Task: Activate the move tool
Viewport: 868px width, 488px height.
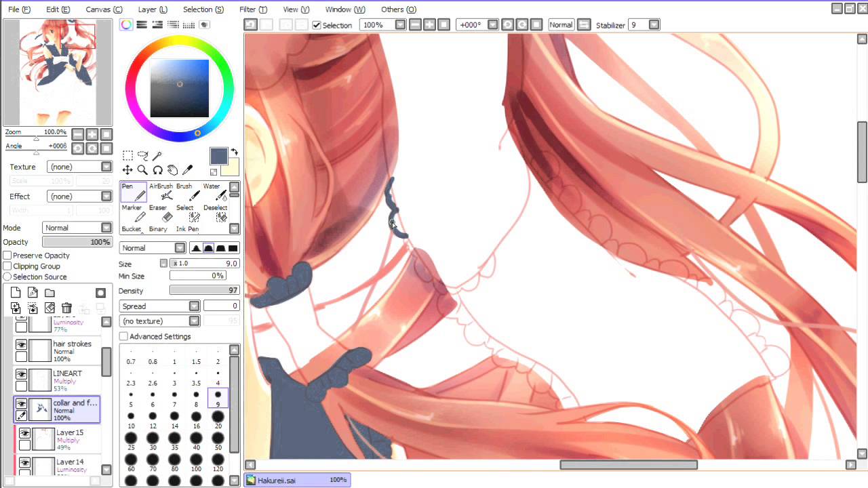Action: [127, 170]
